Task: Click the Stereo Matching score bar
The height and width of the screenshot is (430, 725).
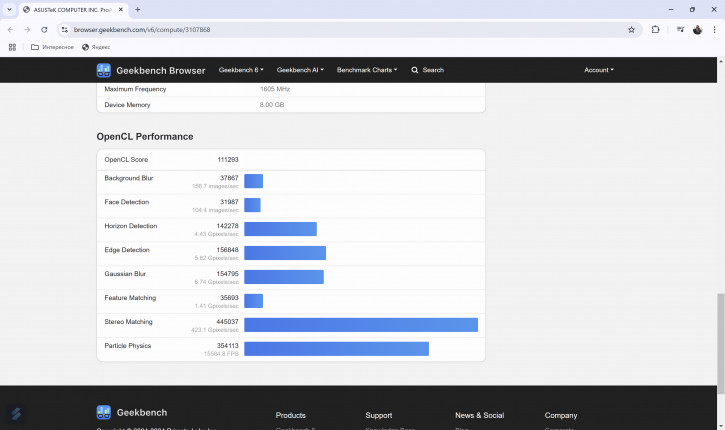Action: click(x=361, y=325)
